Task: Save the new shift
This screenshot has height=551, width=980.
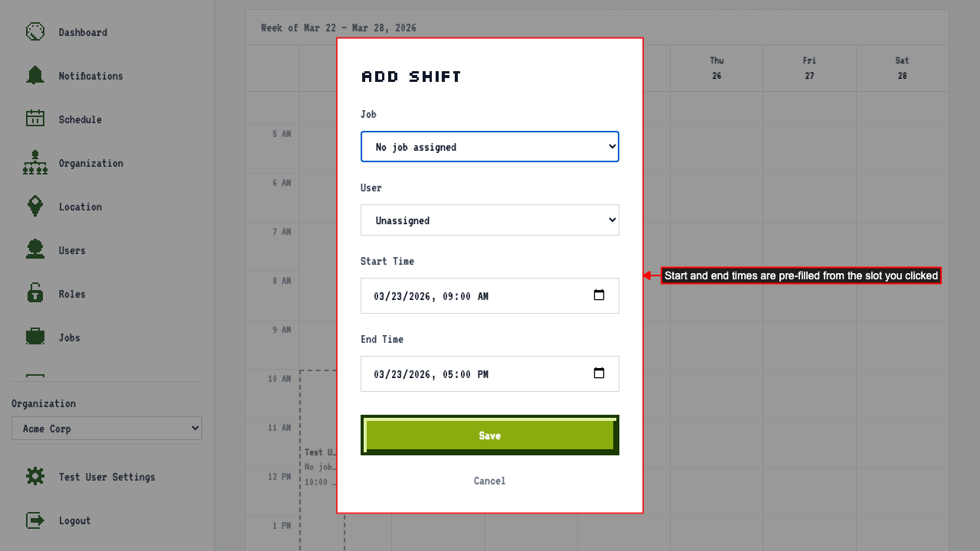Action: (x=490, y=435)
